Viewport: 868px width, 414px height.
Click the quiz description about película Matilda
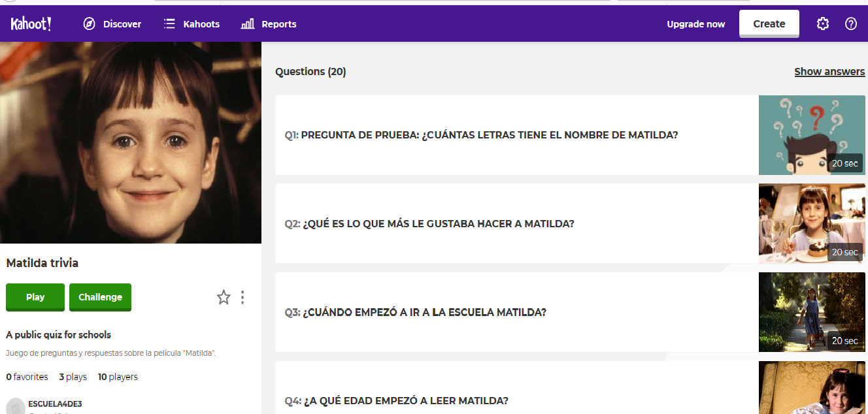click(x=110, y=353)
